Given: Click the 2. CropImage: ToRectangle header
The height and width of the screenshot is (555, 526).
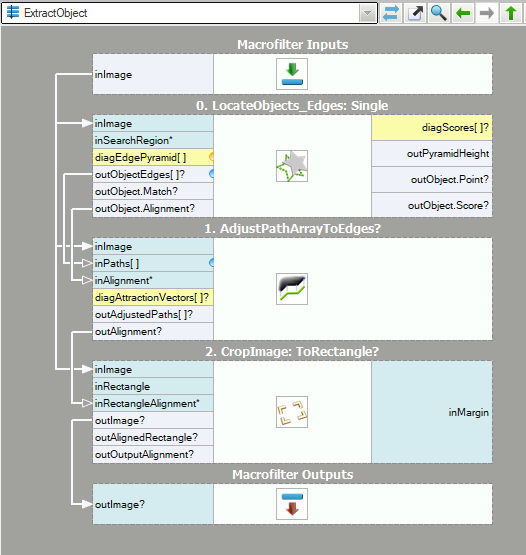Looking at the screenshot, I should coord(292,351).
